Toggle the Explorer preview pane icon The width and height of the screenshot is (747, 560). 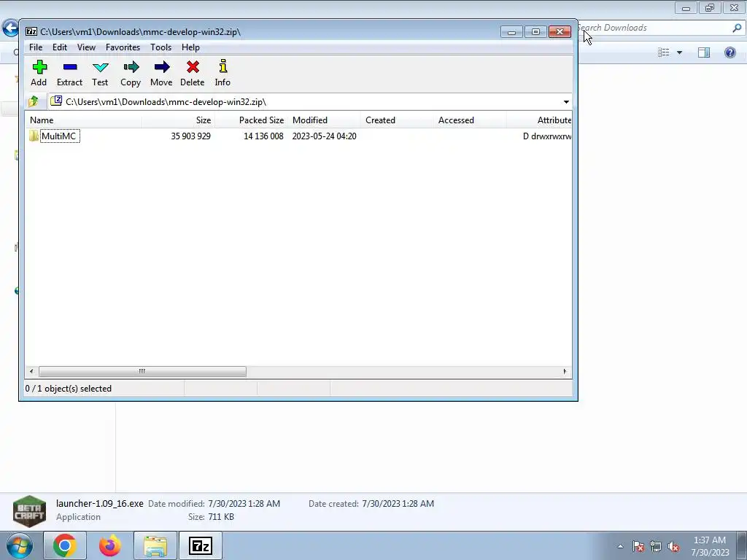[x=704, y=52]
